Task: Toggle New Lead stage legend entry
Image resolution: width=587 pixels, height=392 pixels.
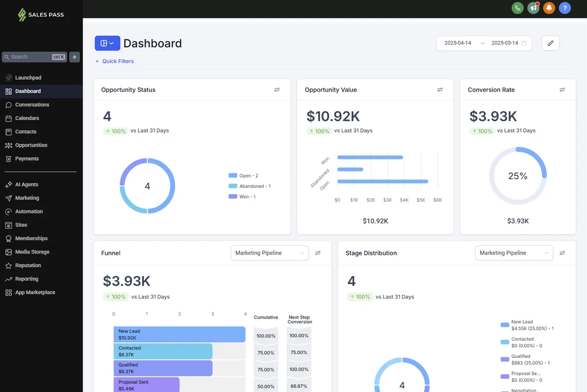Action: coord(527,325)
